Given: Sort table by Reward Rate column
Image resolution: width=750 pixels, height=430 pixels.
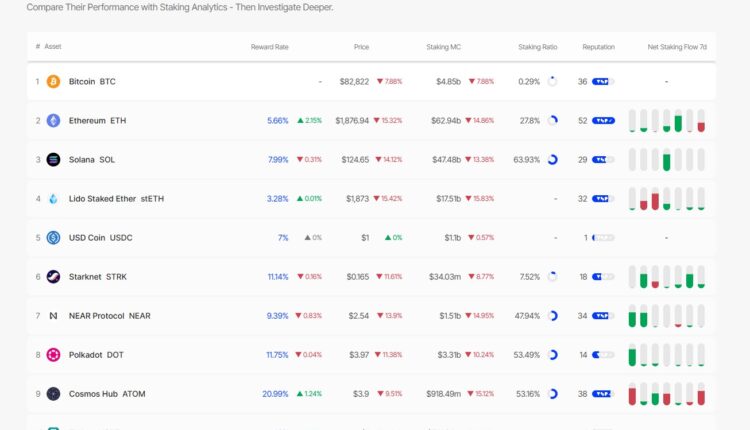Looking at the screenshot, I should coord(269,47).
